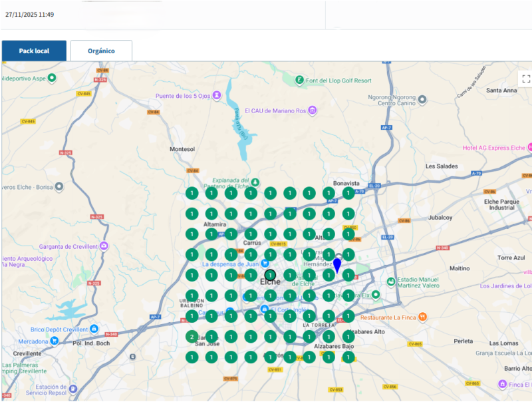Toggle fullscreen map view

coord(526,79)
